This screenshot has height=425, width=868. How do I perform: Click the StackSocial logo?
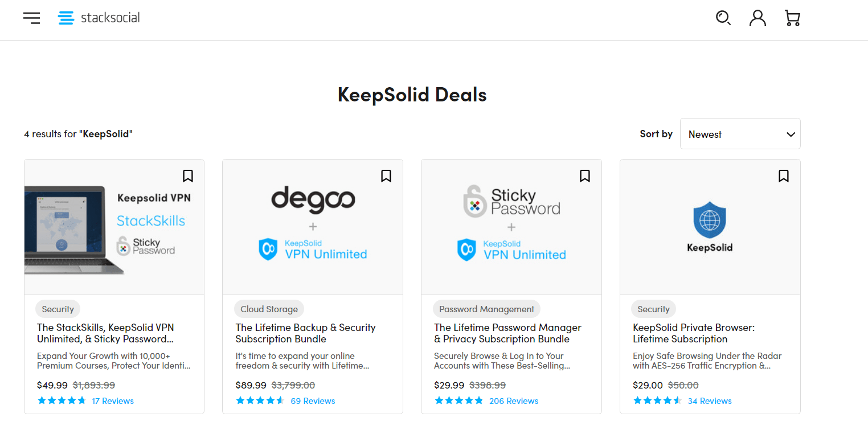tap(98, 17)
